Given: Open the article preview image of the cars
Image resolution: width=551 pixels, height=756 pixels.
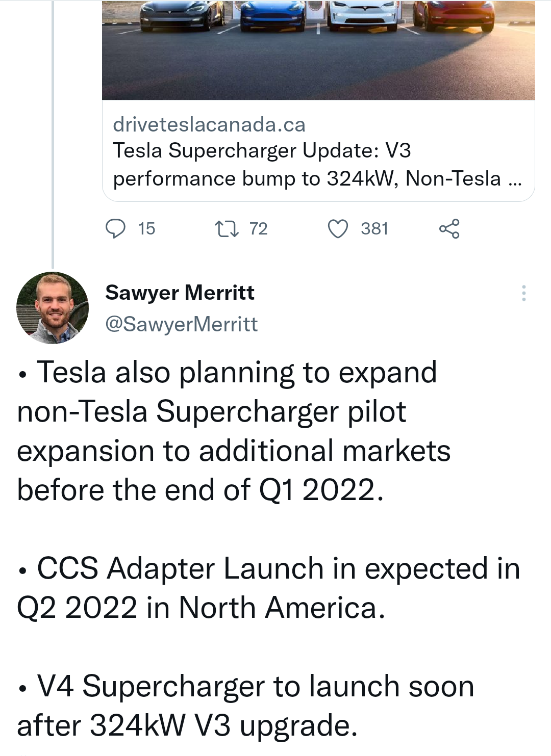Looking at the screenshot, I should pos(318,50).
